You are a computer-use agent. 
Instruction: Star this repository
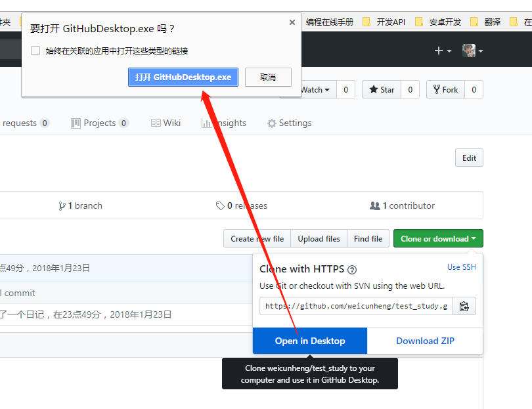382,90
